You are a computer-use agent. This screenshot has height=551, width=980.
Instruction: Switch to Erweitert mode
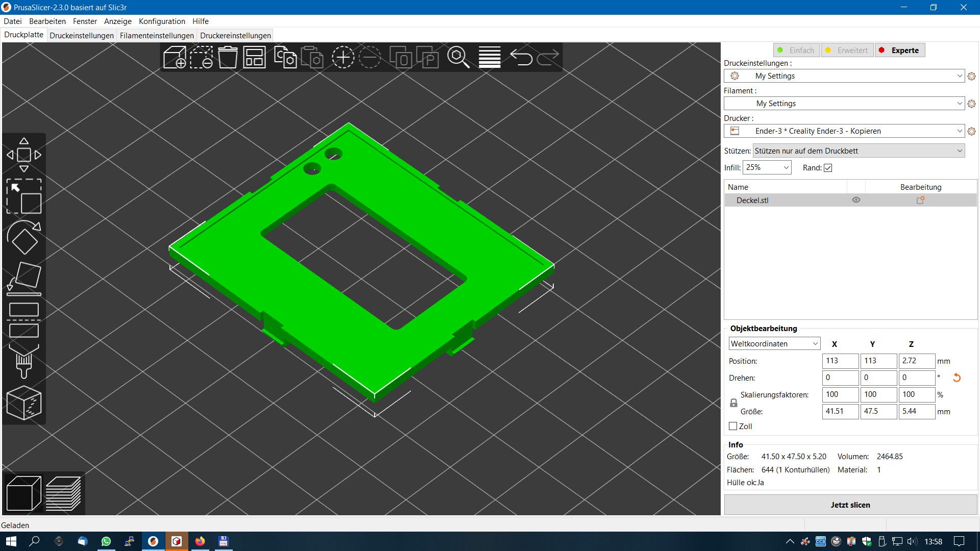(x=847, y=50)
